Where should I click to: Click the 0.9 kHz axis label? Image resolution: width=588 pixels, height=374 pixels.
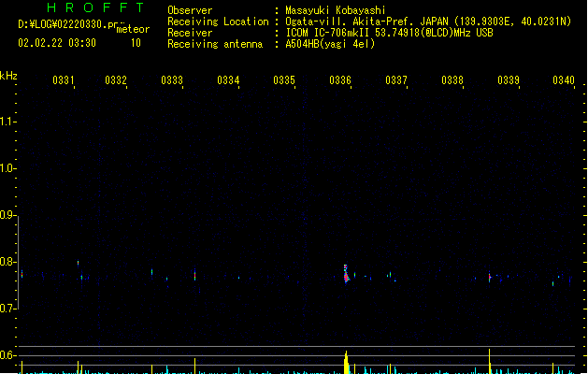pos(7,215)
